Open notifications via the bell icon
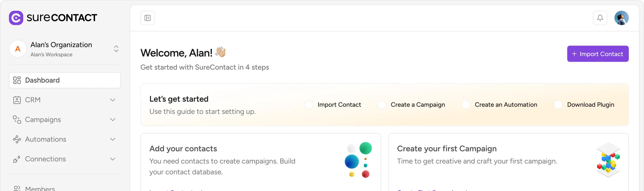The image size is (644, 191). click(600, 18)
